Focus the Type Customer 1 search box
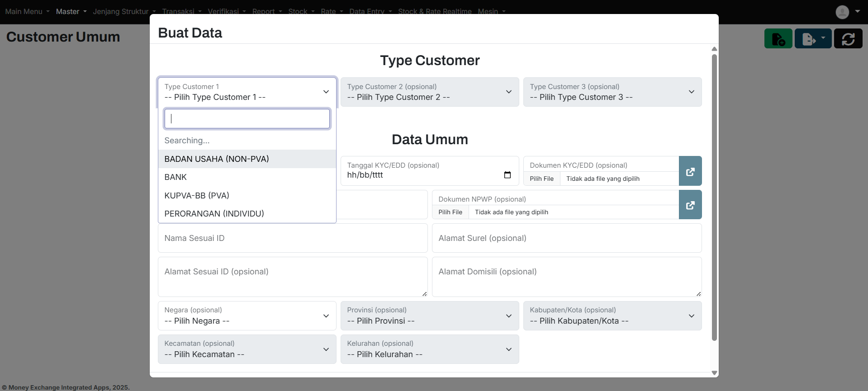This screenshot has width=868, height=391. tap(247, 119)
